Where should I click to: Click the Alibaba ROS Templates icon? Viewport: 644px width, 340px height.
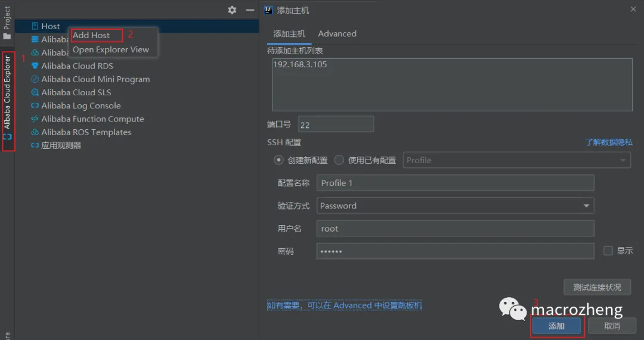point(35,132)
